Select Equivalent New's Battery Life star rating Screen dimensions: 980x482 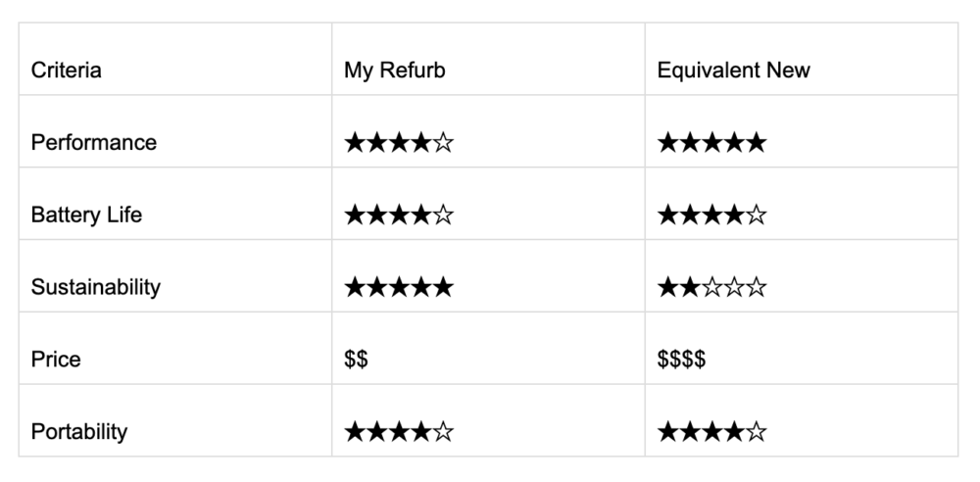coord(711,216)
